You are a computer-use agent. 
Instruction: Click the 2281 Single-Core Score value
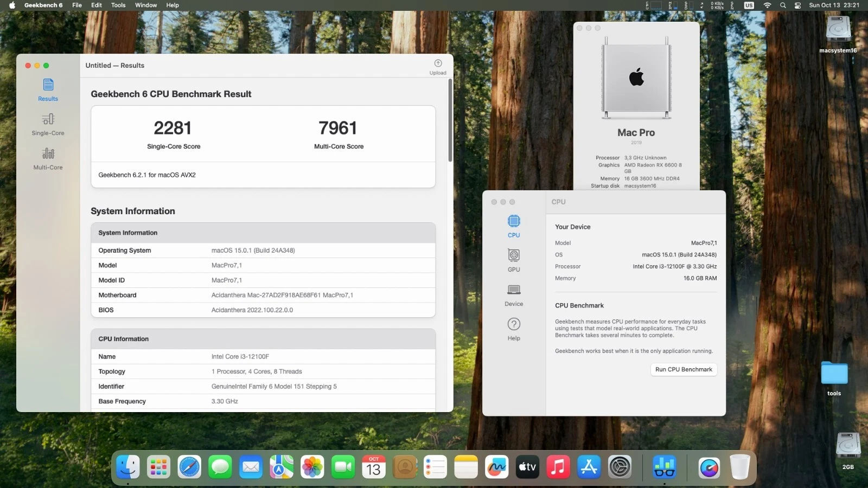173,128
